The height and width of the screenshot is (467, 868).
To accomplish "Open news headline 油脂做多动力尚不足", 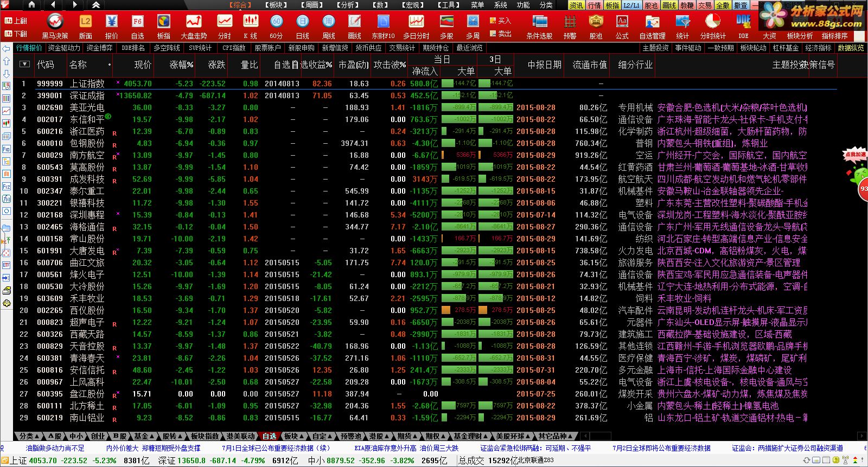I will coord(55,448).
